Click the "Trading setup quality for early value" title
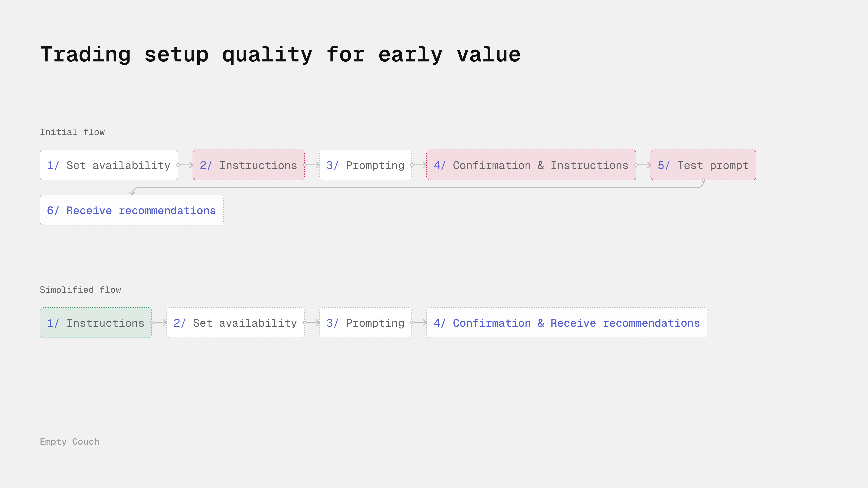This screenshot has width=868, height=488. [x=280, y=54]
